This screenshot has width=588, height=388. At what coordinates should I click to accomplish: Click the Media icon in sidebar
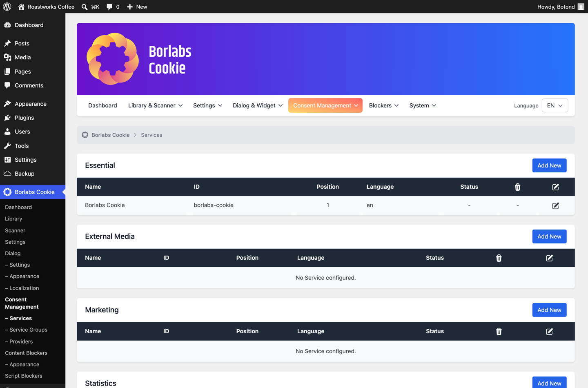pyautogui.click(x=7, y=57)
